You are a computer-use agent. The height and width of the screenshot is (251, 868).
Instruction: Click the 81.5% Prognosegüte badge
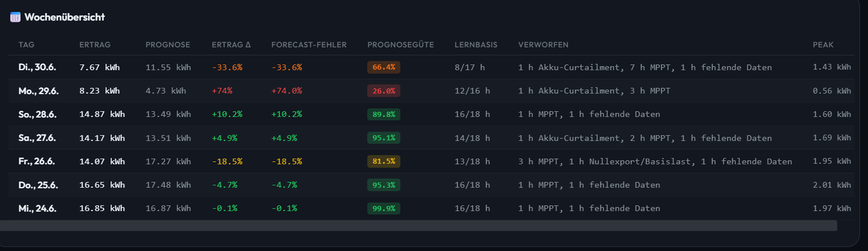tap(384, 161)
